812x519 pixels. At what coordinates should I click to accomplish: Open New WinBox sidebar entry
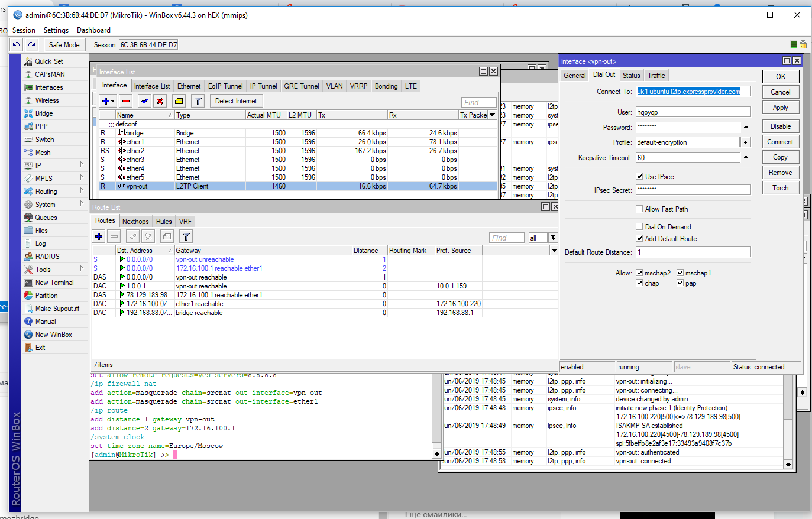[53, 335]
